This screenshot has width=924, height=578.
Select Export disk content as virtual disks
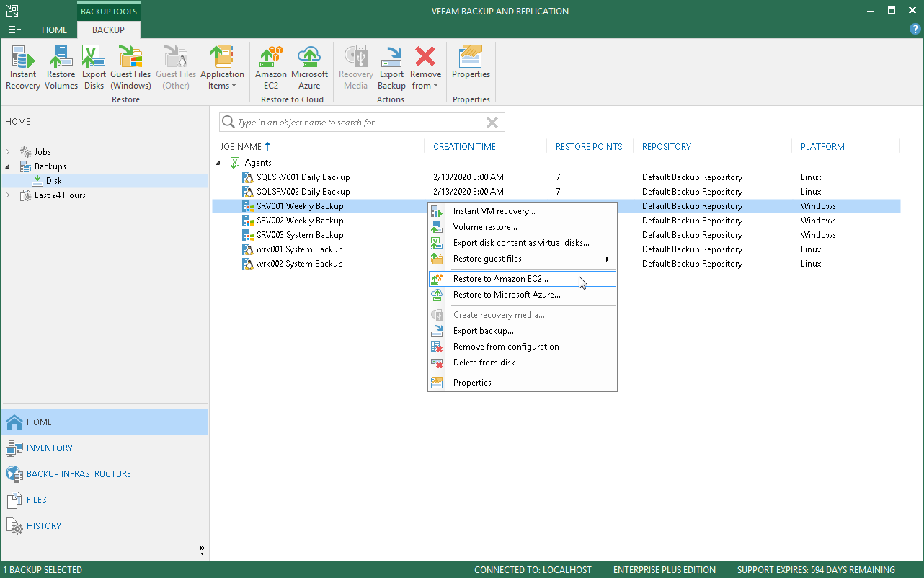coord(523,243)
